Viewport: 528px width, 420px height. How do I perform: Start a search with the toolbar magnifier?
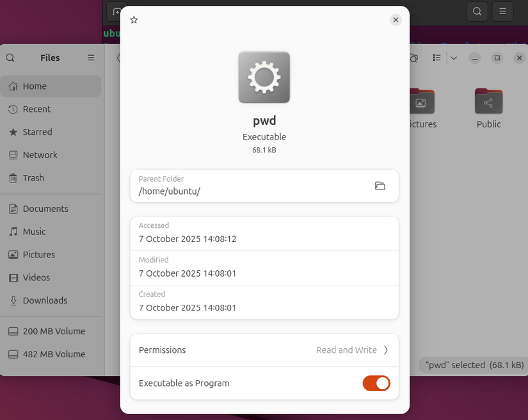(413, 58)
